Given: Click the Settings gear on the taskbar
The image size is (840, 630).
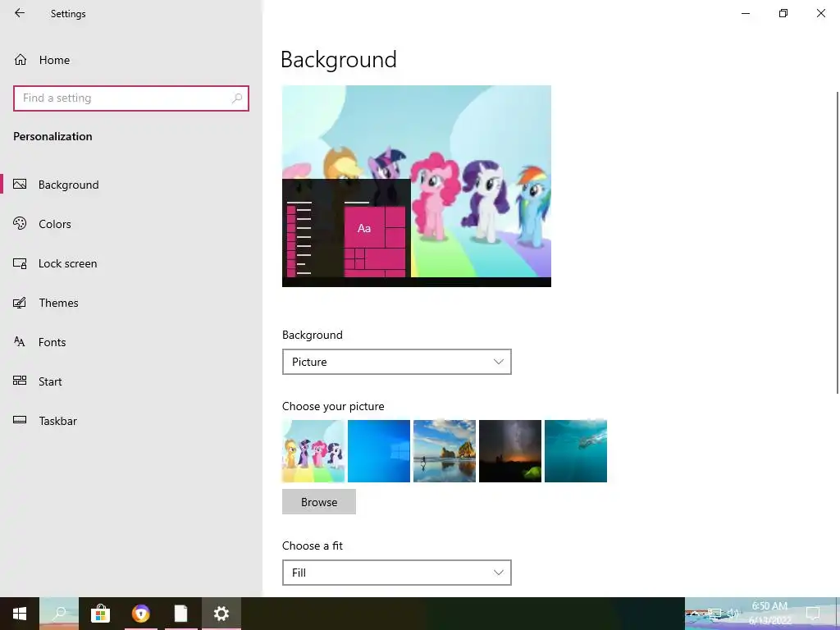Looking at the screenshot, I should click(x=221, y=614).
